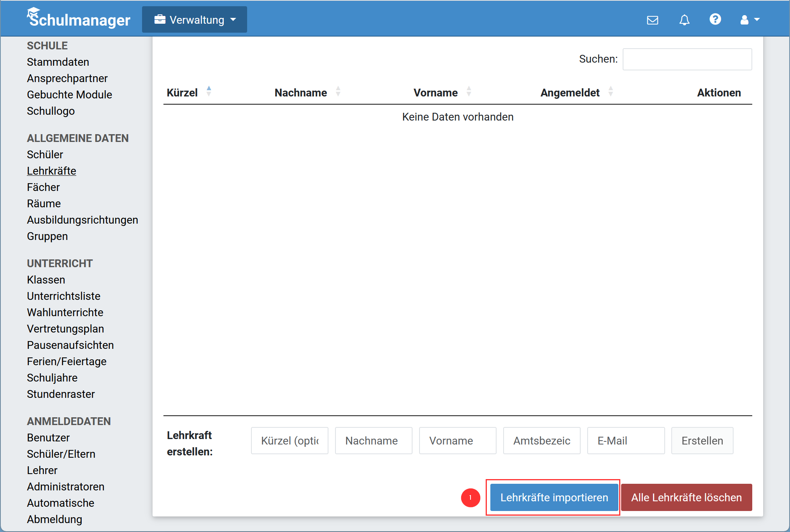Go to Schüler under Allgemeine Daten
The width and height of the screenshot is (790, 532).
click(x=45, y=154)
